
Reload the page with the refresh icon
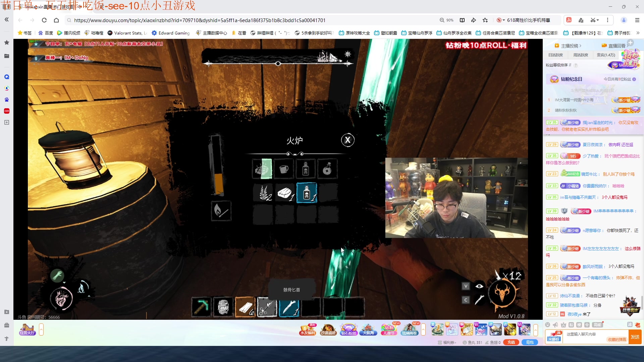(x=44, y=20)
